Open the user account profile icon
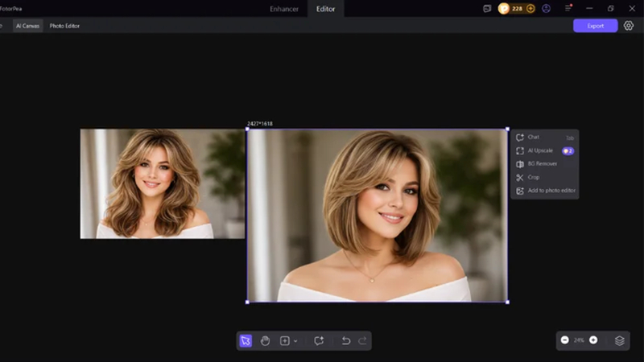Image resolution: width=644 pixels, height=362 pixels. click(x=547, y=8)
